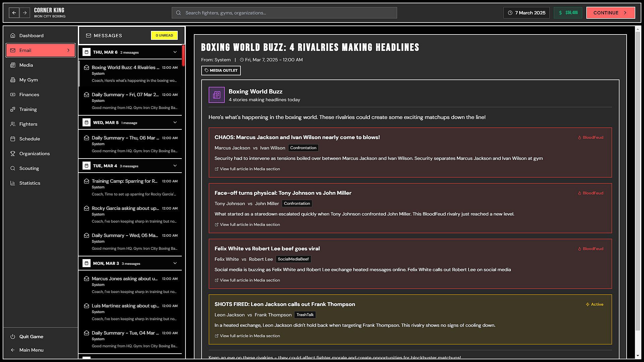Click the forward arrow navigation icon

[25, 13]
